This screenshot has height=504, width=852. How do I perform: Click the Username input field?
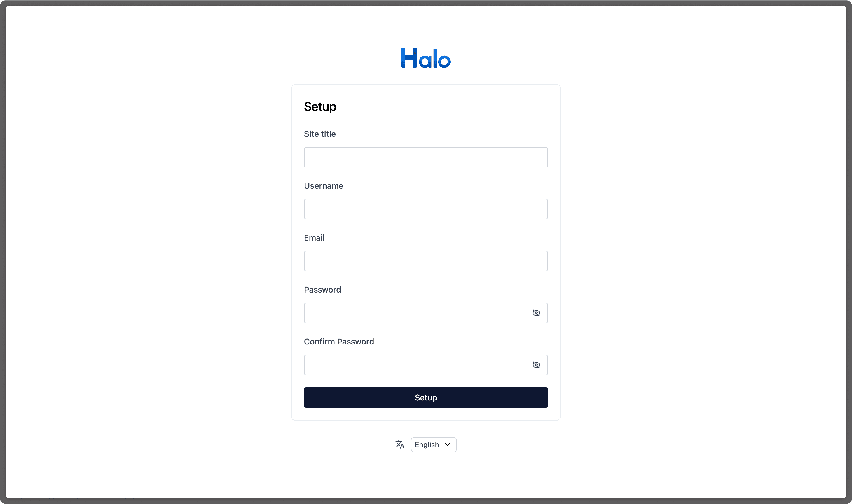point(426,209)
